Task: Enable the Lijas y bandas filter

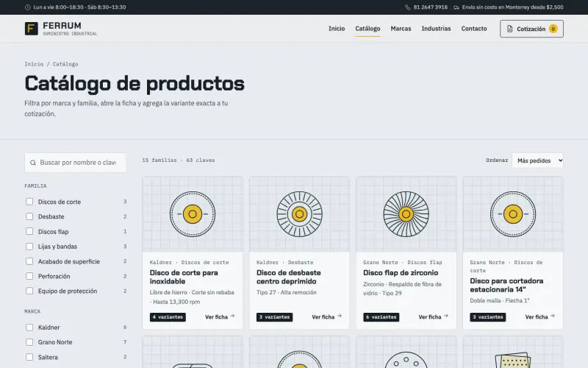Action: point(29,247)
